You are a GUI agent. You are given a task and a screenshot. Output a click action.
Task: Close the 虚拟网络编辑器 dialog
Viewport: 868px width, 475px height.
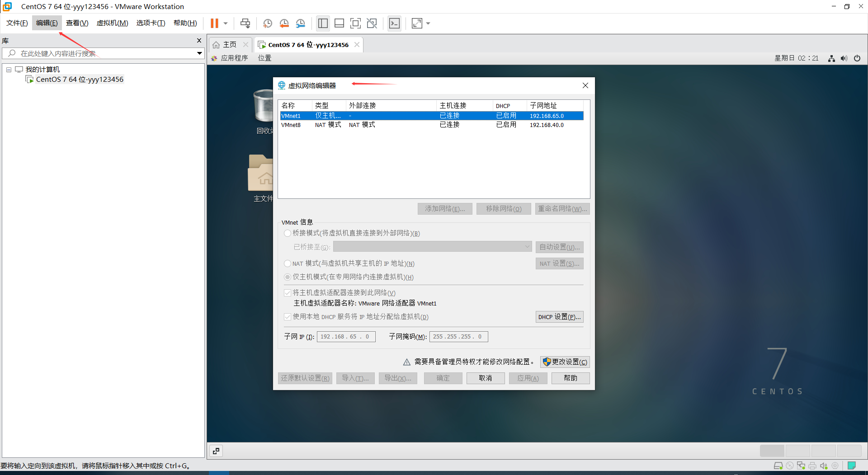coord(585,85)
